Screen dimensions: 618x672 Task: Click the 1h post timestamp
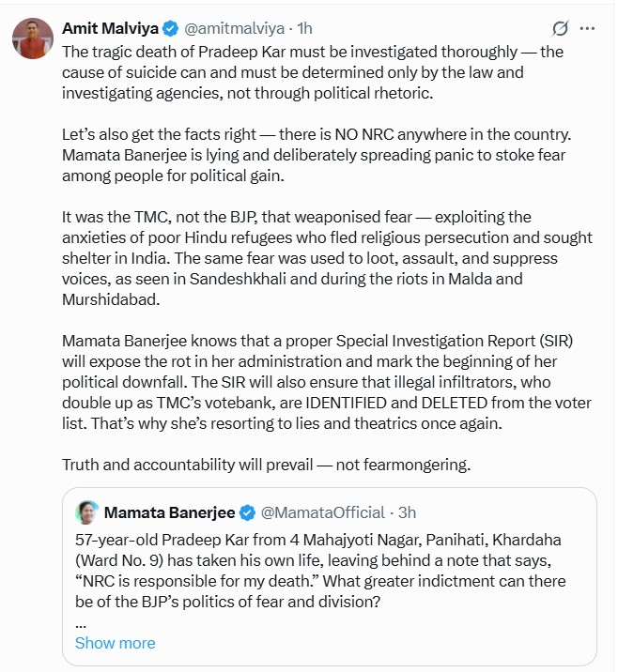302,28
